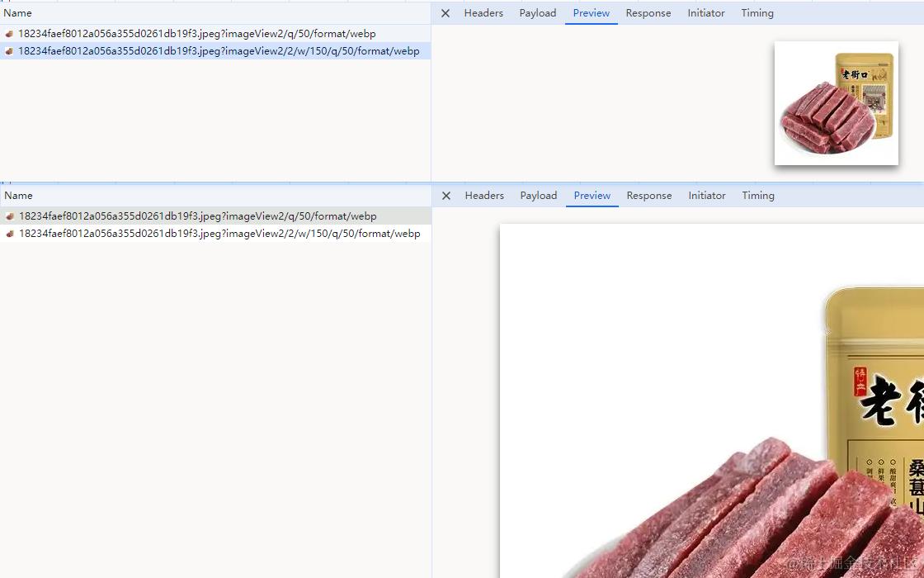Open the Headers tab in the bottom panel
Image resolution: width=924 pixels, height=578 pixels.
[x=483, y=195]
